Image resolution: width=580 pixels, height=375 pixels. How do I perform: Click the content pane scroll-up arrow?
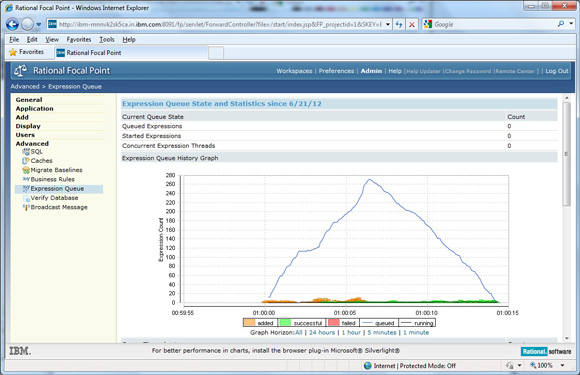566,98
